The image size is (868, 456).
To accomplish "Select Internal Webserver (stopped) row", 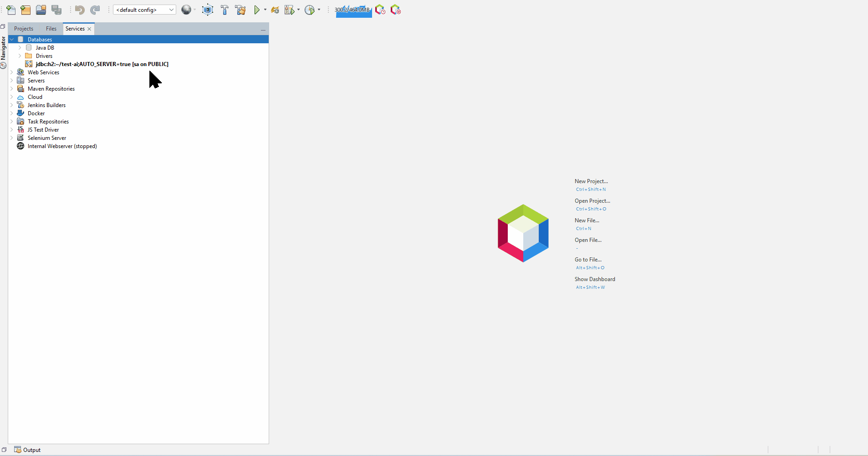I will (x=62, y=146).
